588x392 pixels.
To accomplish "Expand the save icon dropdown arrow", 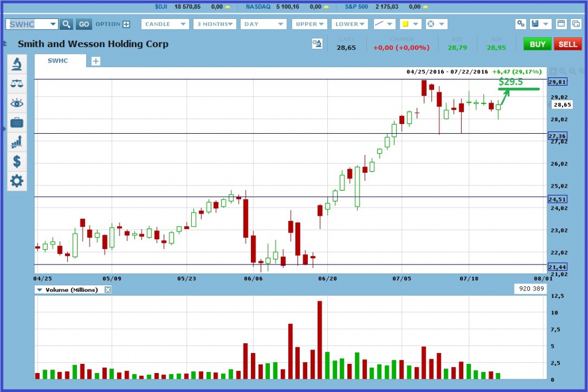I will 546,24.
